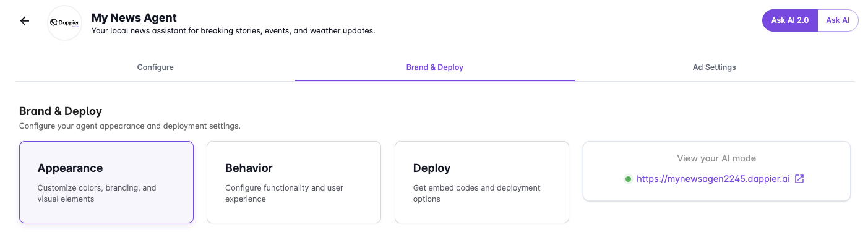The image size is (868, 232).
Task: Click the My News Agent title
Action: click(134, 18)
